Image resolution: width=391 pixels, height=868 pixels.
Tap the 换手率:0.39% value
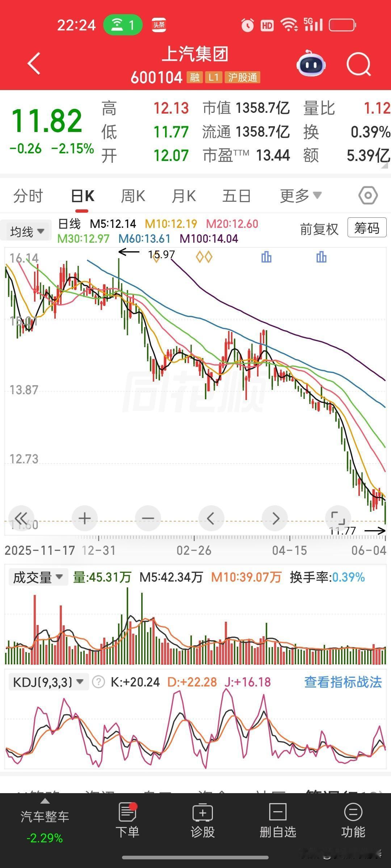[327, 577]
